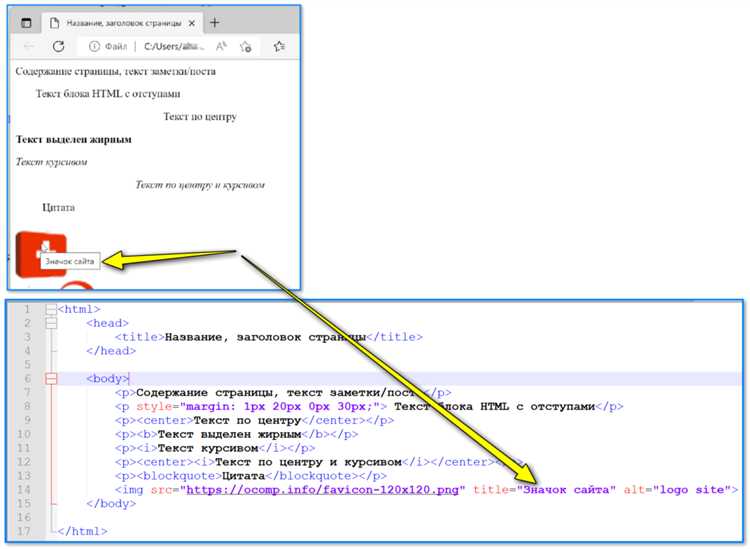Open the ocomp.info favicon link in code
Viewport: 750px width, 549px height.
[x=322, y=490]
